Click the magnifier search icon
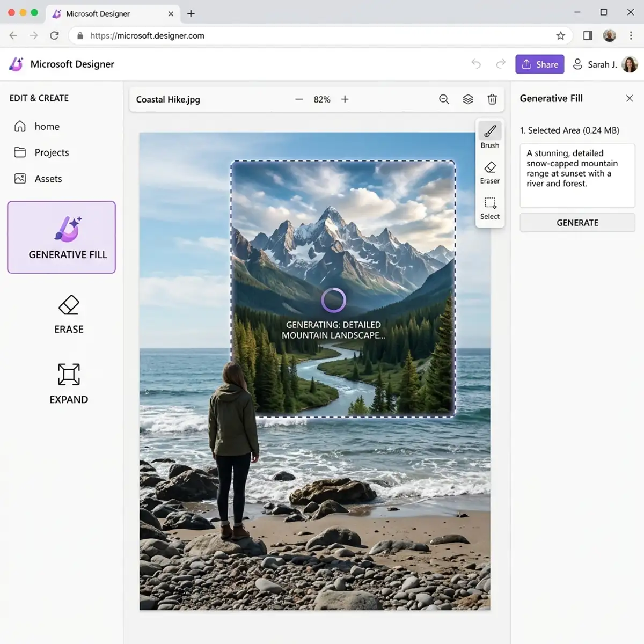Screen dimensions: 644x644 click(x=444, y=99)
